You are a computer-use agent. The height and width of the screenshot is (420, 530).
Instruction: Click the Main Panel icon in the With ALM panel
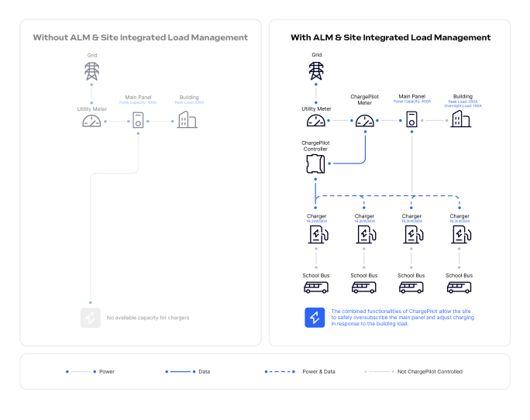412,120
